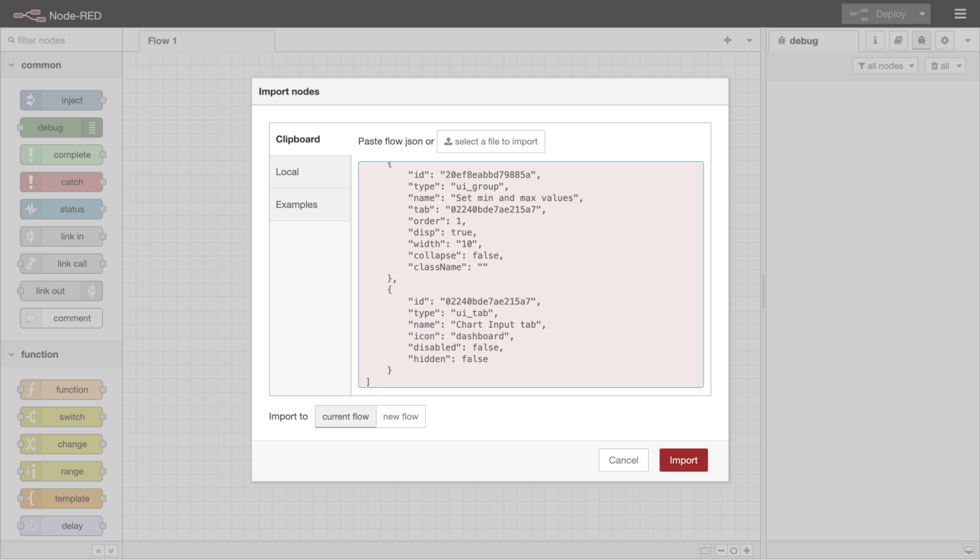The width and height of the screenshot is (980, 559).
Task: Click the zoom in plus button
Action: [747, 551]
